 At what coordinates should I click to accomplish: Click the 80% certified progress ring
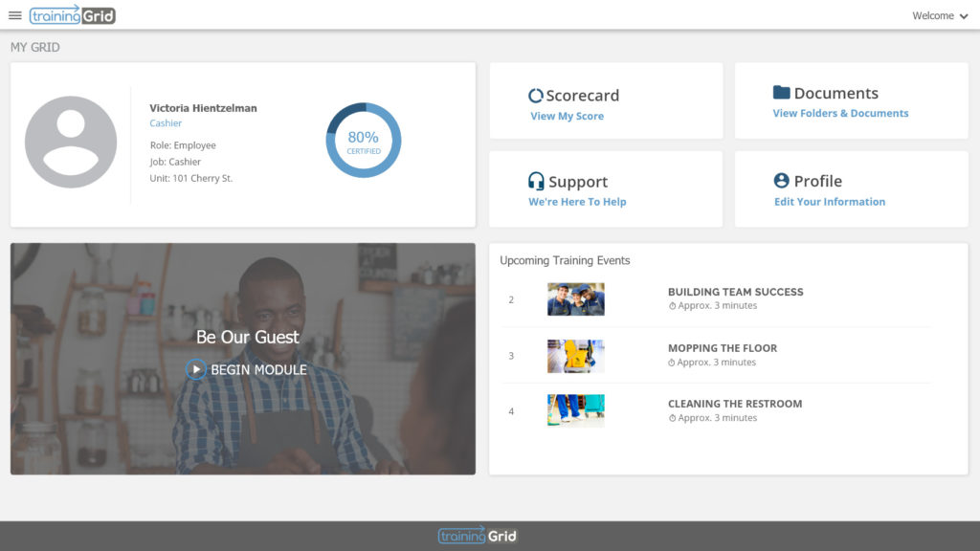tap(363, 140)
